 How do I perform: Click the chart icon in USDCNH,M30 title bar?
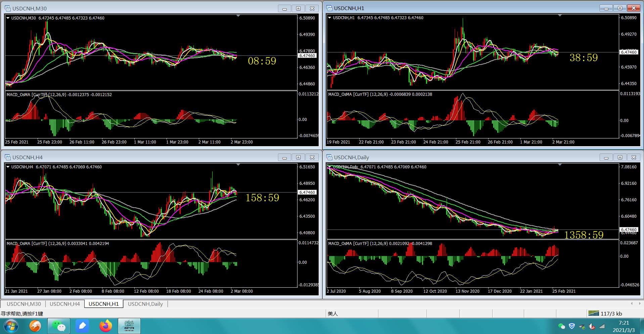(x=8, y=8)
